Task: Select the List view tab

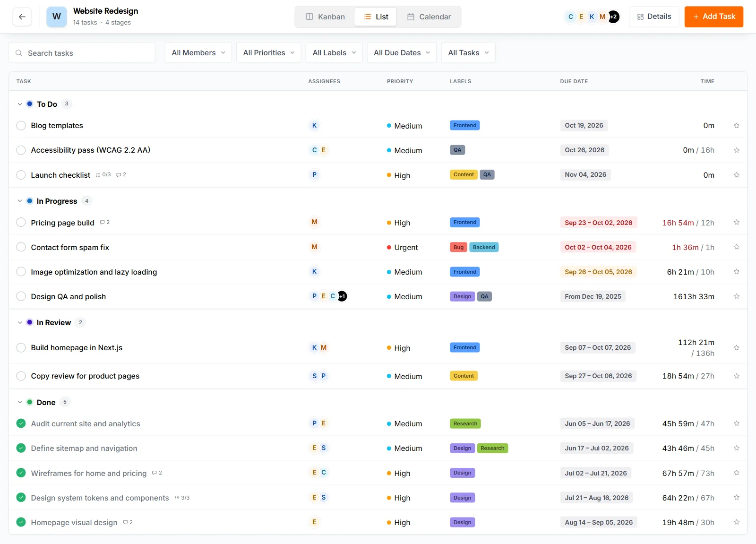Action: click(x=376, y=17)
